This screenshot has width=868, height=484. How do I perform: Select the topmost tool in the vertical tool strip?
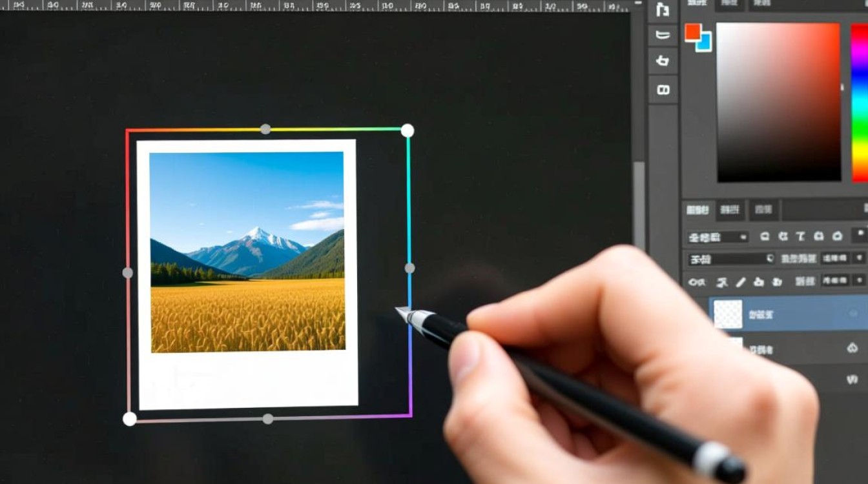coord(663,10)
